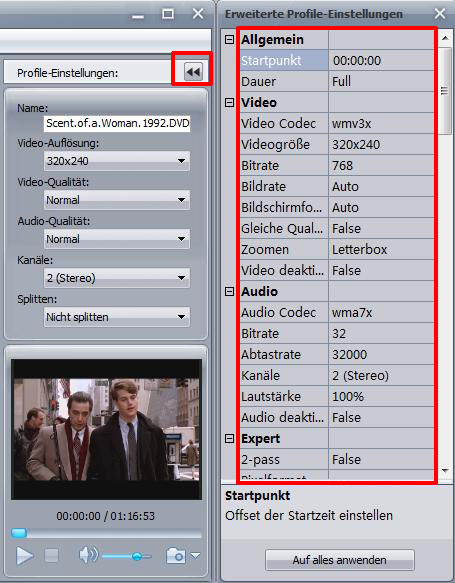455x583 pixels.
Task: Select the Startpunkt row
Action: (337, 60)
